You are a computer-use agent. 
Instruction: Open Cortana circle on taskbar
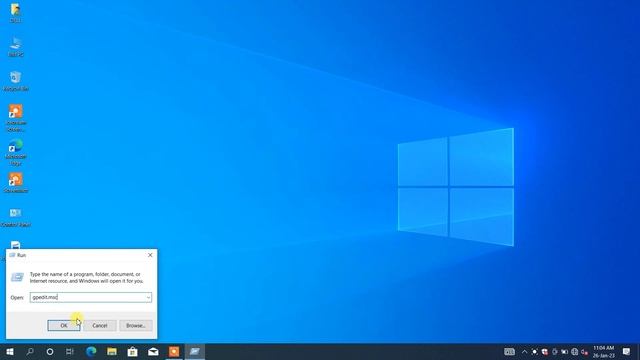[50, 351]
